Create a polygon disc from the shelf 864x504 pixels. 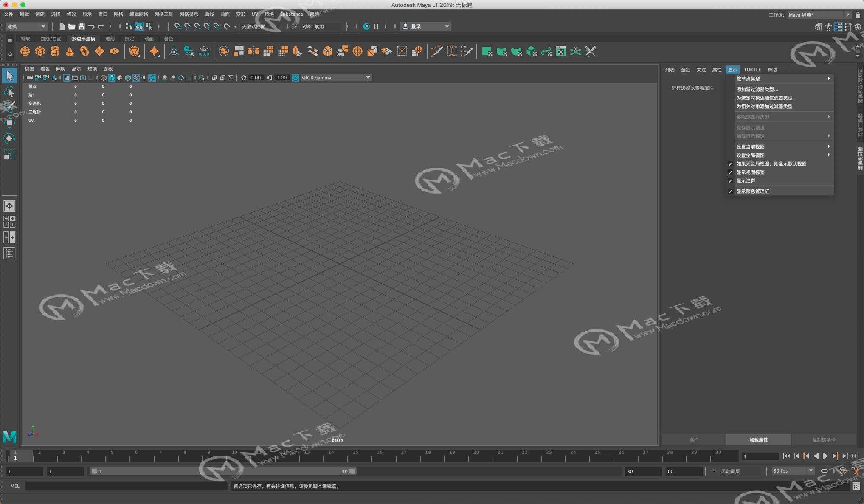(114, 51)
